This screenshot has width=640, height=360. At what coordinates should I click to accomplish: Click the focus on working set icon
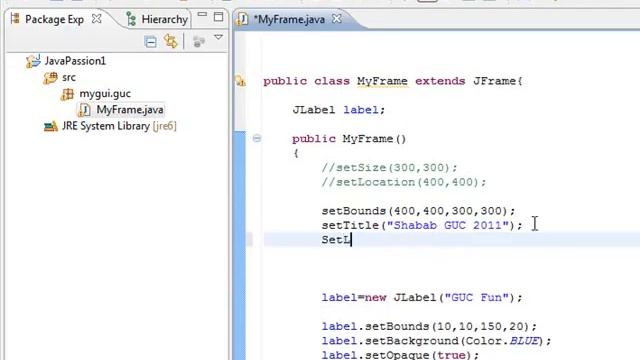[x=199, y=42]
